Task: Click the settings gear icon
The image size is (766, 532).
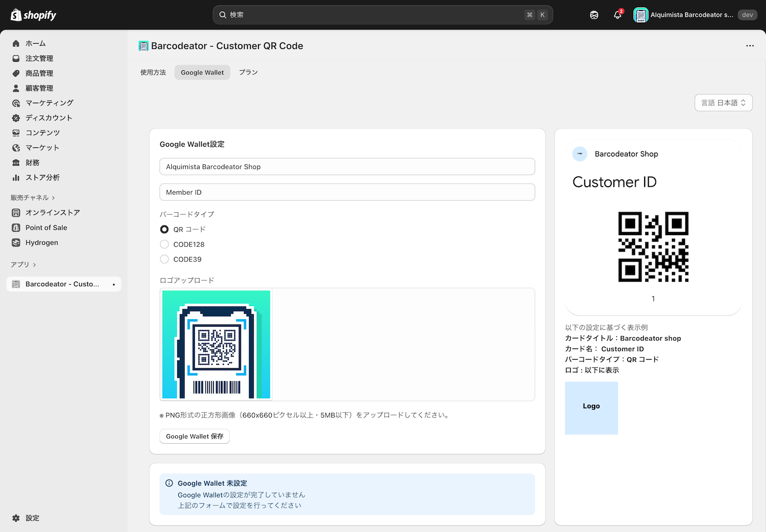Action: [16, 518]
